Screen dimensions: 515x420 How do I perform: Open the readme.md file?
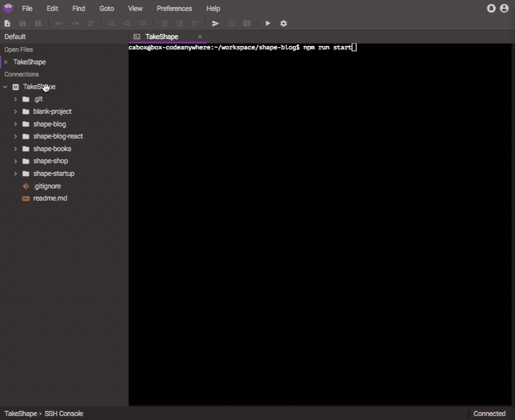tap(51, 198)
